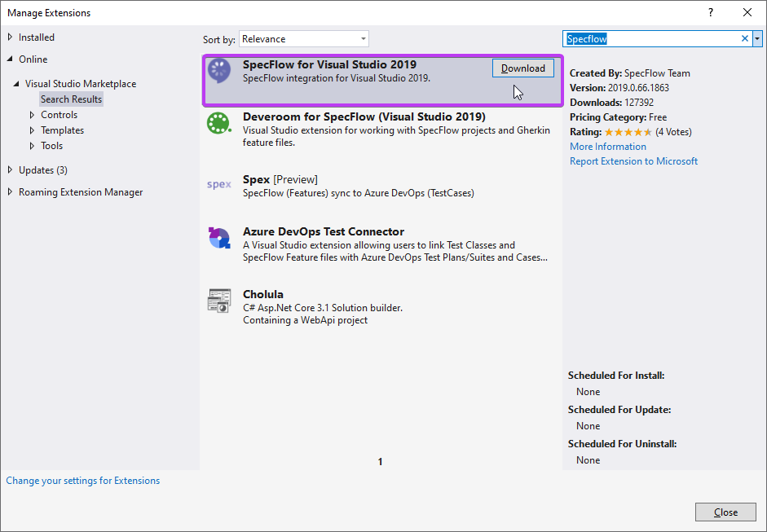Image resolution: width=767 pixels, height=532 pixels.
Task: Expand the Tools category arrow
Action: click(x=33, y=146)
